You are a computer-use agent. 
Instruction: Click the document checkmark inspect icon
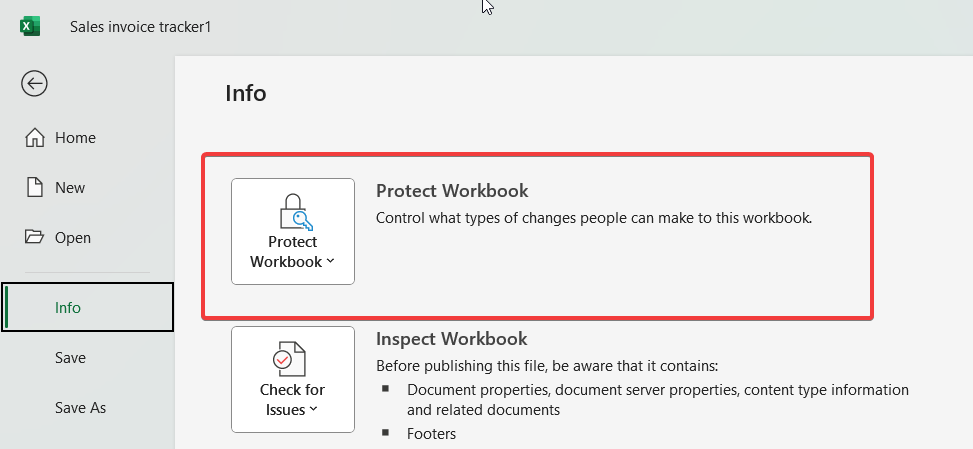coord(289,360)
